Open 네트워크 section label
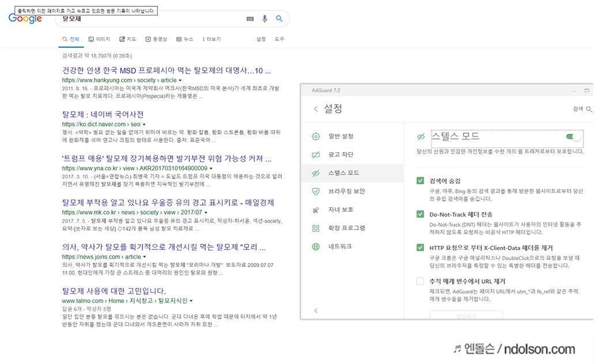The height and width of the screenshot is (364, 596). pyautogui.click(x=340, y=247)
